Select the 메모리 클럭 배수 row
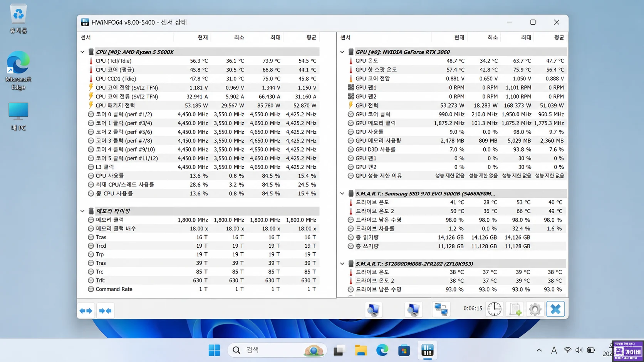The width and height of the screenshot is (644, 362). tap(203, 229)
